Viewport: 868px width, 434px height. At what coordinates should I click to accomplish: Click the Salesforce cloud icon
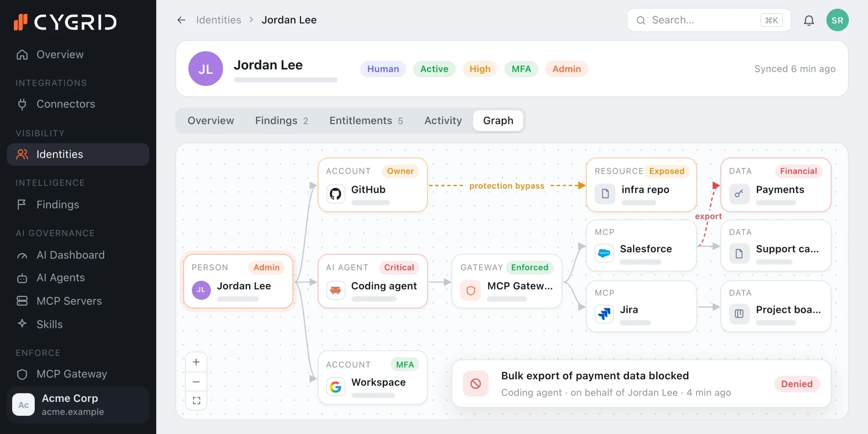[604, 253]
